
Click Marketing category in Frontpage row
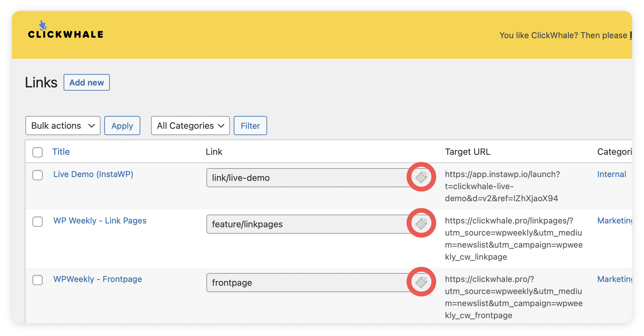point(615,279)
